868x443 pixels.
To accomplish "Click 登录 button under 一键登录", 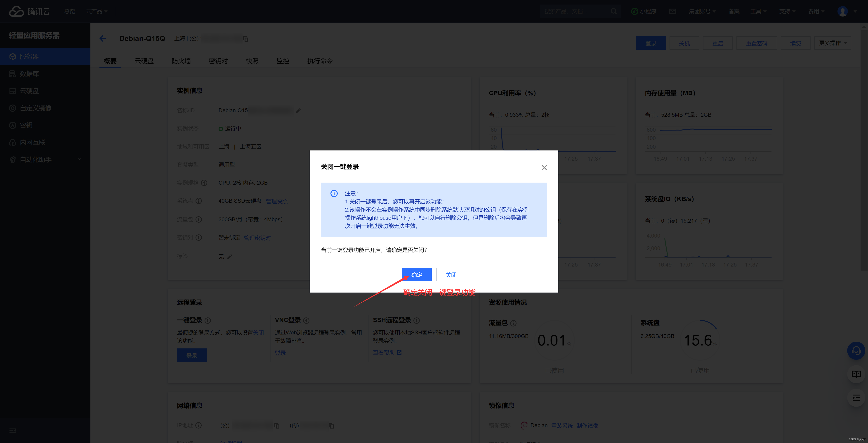I will [192, 355].
